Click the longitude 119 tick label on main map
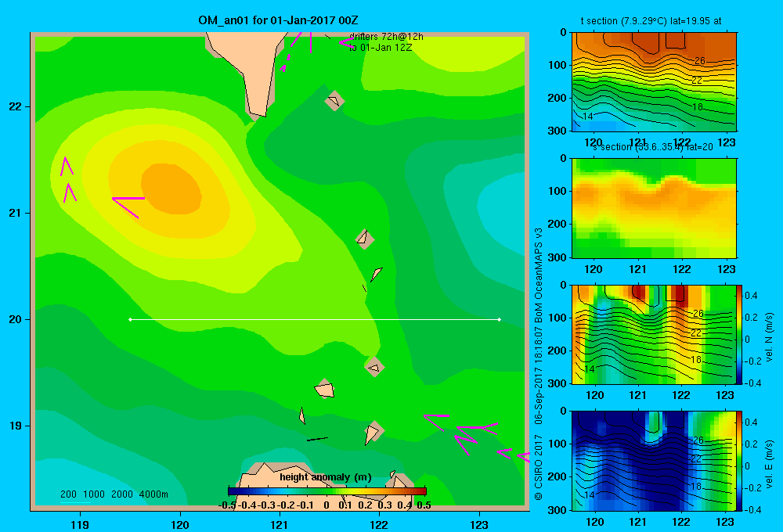 click(80, 525)
